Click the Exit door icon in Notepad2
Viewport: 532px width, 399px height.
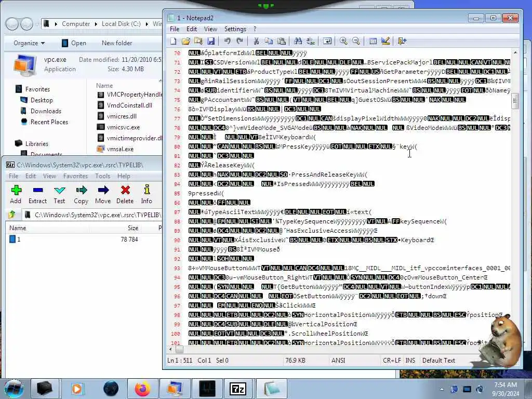[402, 41]
